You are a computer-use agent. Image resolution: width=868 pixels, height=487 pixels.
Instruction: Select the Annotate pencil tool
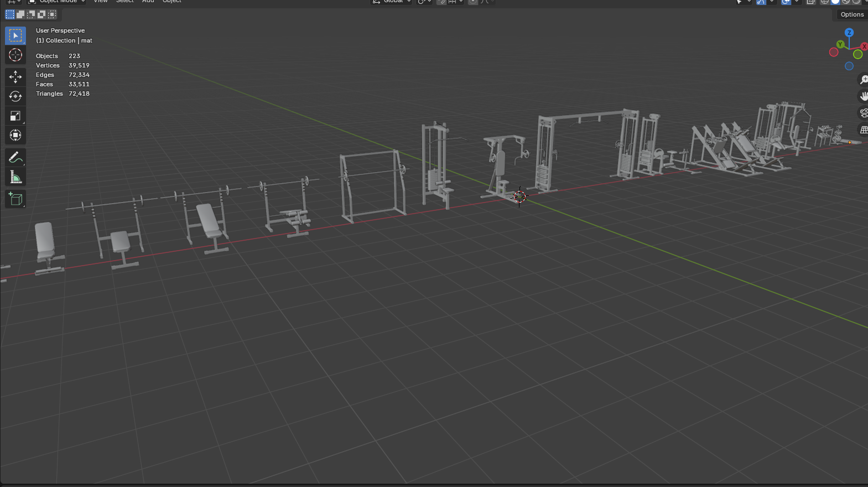point(15,158)
